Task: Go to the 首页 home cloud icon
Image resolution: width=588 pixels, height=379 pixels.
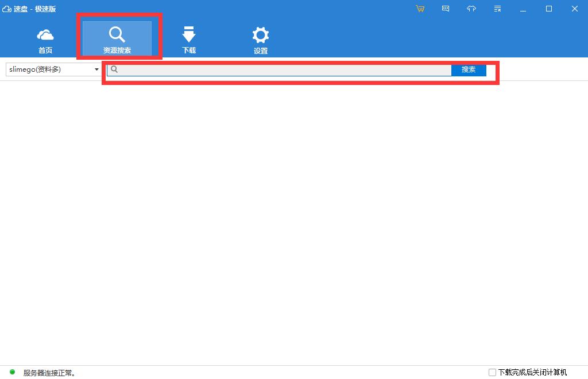Action: click(x=45, y=40)
